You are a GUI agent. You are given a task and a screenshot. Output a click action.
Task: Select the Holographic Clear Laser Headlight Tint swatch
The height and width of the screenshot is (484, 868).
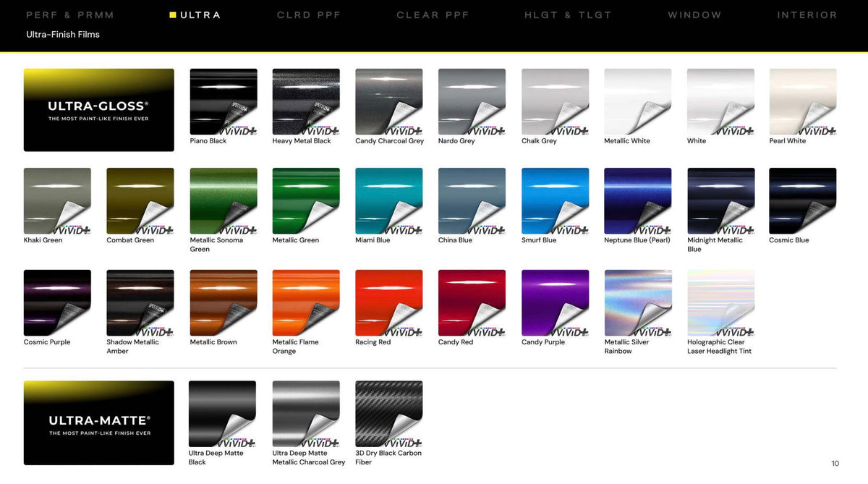point(720,303)
